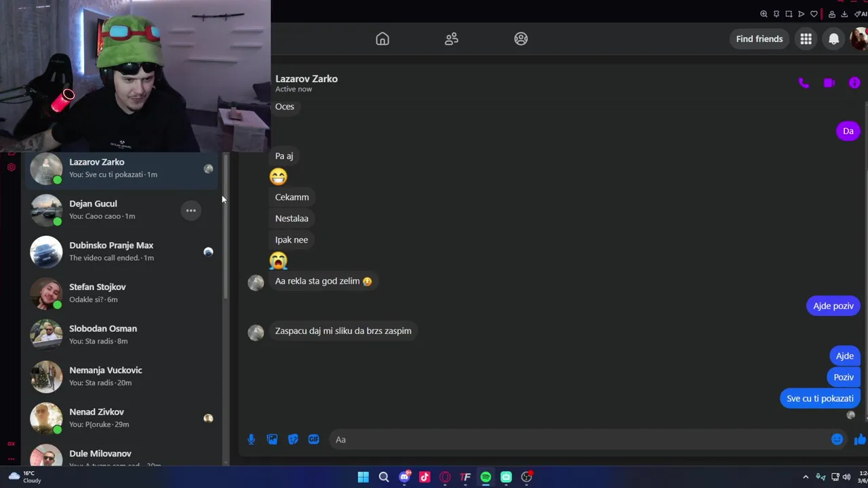This screenshot has width=868, height=488.
Task: Open the Nemanja Vuckovic conversation
Action: click(123, 376)
